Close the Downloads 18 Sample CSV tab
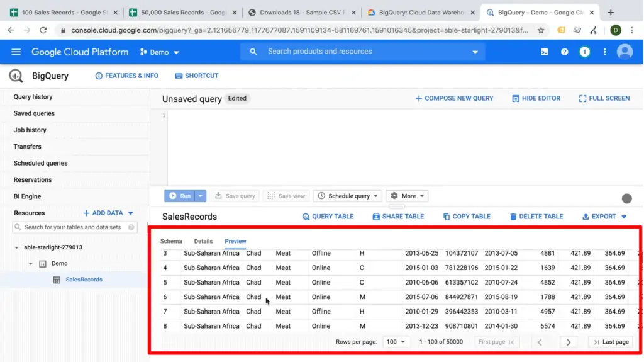 [x=353, y=13]
